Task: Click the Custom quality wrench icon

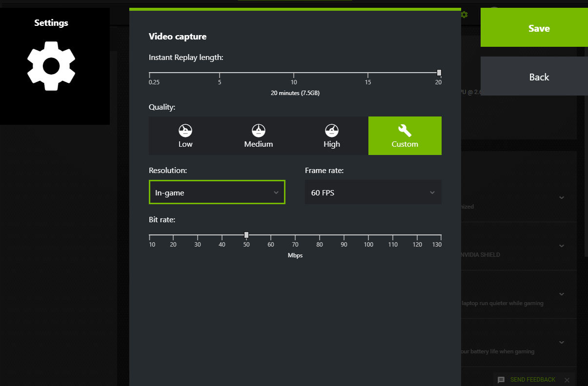Action: [405, 130]
